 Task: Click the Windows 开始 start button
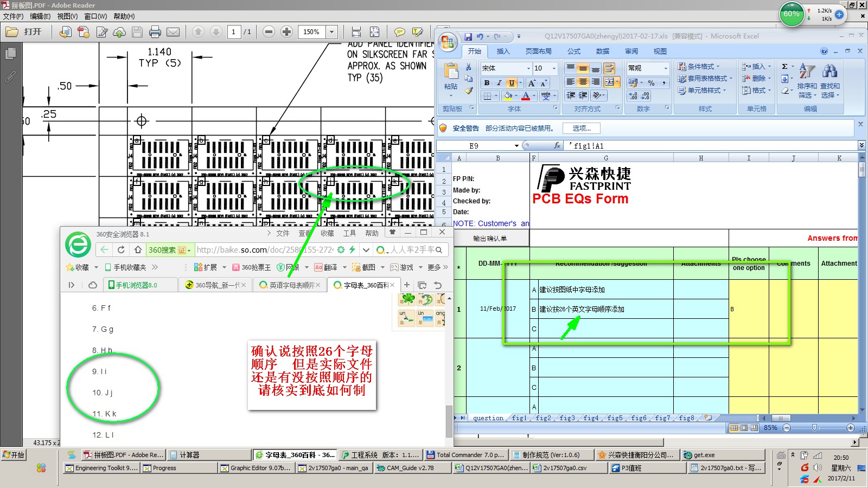14,455
